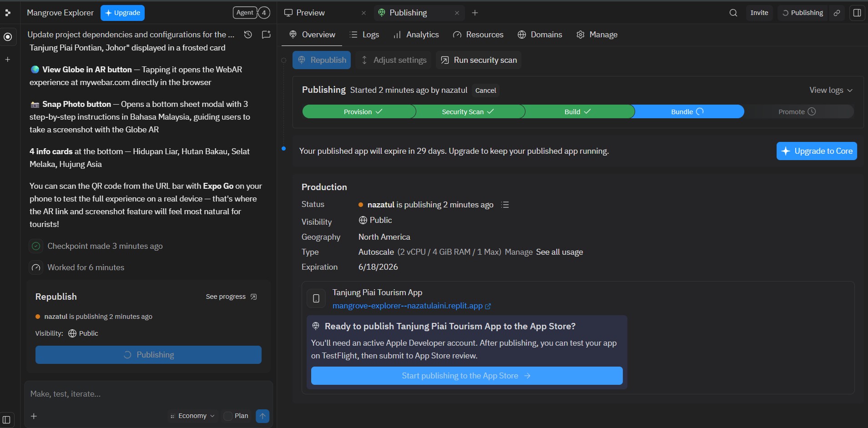Click the Mangrove Explorer project name
Screen dimensions: 868x428
coord(60,13)
